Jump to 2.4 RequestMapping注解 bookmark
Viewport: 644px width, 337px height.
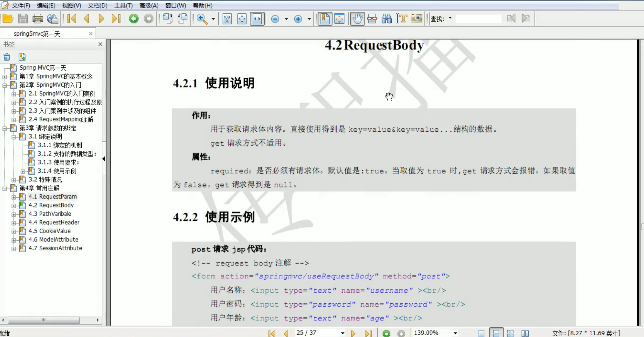point(61,119)
